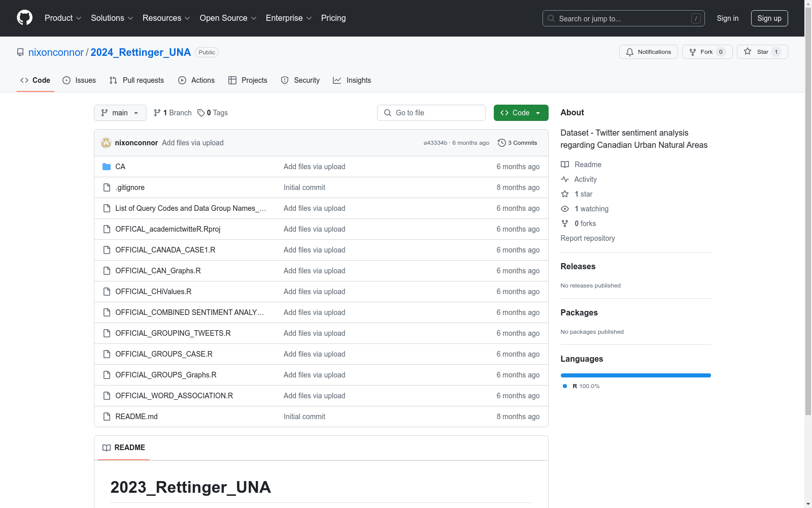The width and height of the screenshot is (812, 508).
Task: Click the Report repository link
Action: click(588, 238)
